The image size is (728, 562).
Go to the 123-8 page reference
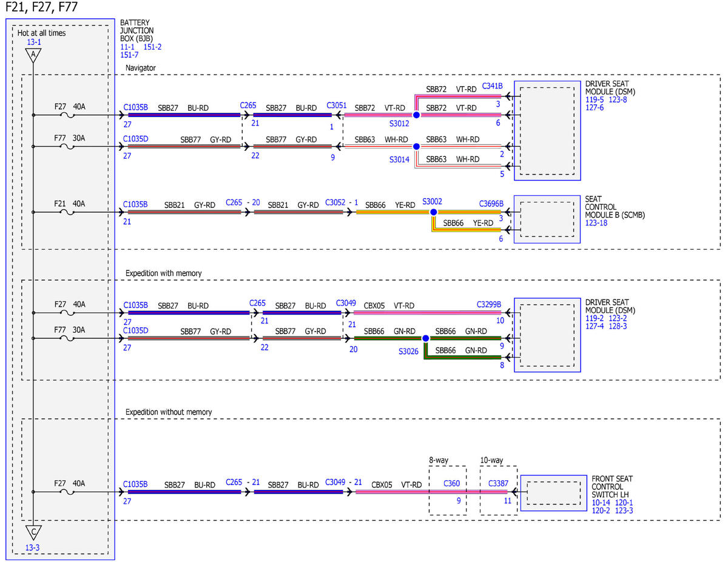point(618,100)
